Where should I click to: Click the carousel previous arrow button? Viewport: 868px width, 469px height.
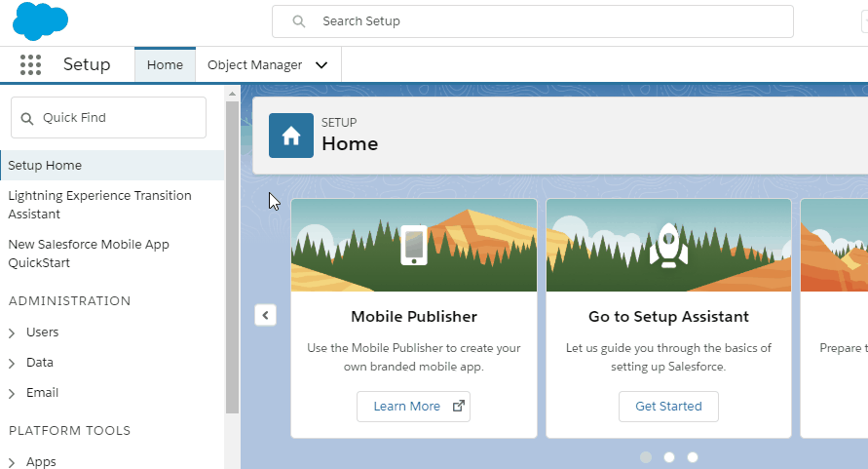pyautogui.click(x=266, y=316)
